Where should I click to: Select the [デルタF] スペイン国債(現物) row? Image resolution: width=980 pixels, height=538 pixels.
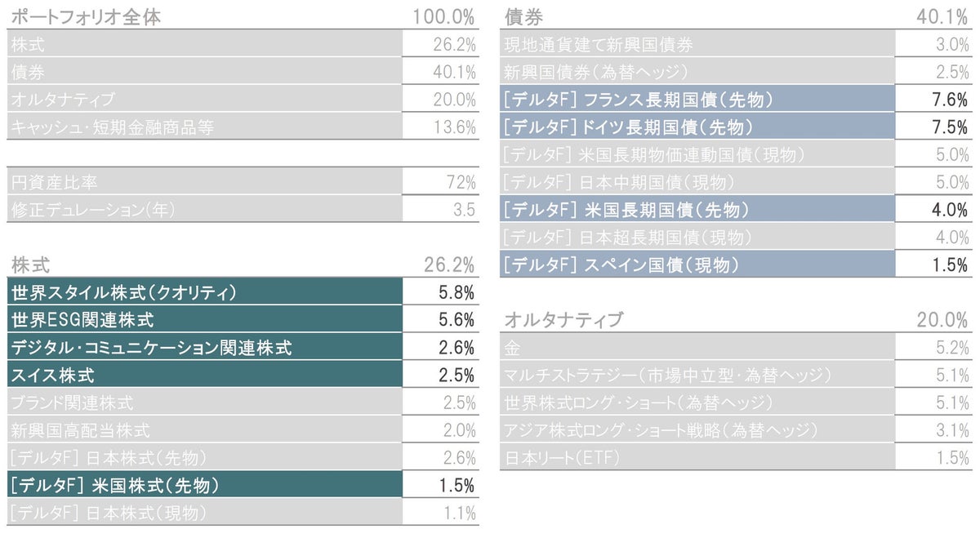pos(621,265)
